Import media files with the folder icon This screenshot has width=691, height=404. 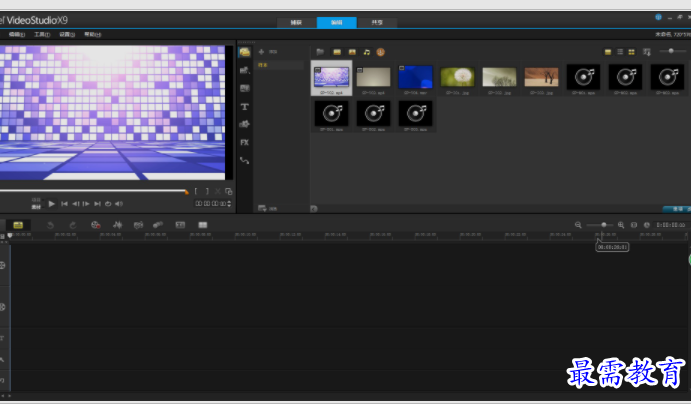click(x=320, y=52)
